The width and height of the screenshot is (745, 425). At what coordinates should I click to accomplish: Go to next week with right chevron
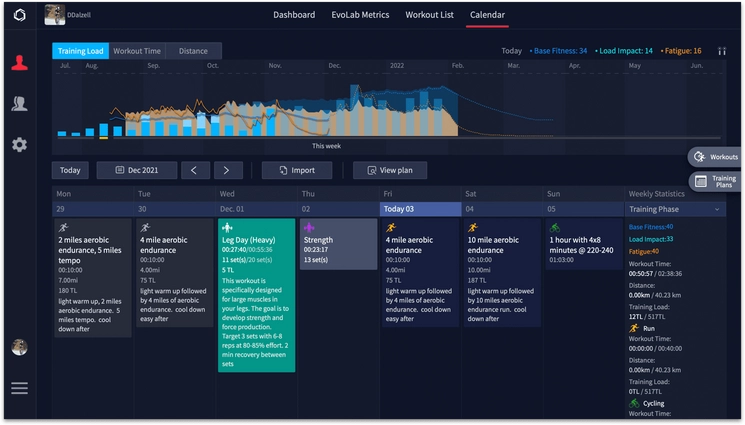227,170
